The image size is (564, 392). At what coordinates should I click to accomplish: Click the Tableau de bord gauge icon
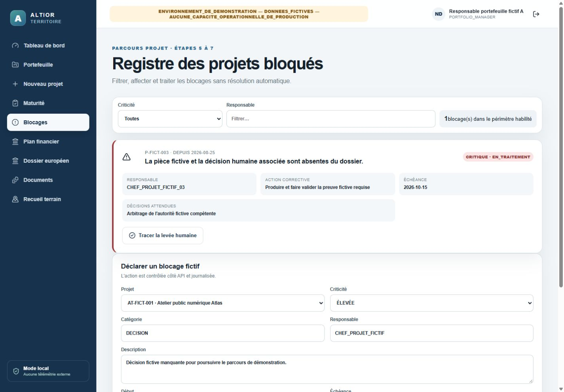pyautogui.click(x=15, y=46)
